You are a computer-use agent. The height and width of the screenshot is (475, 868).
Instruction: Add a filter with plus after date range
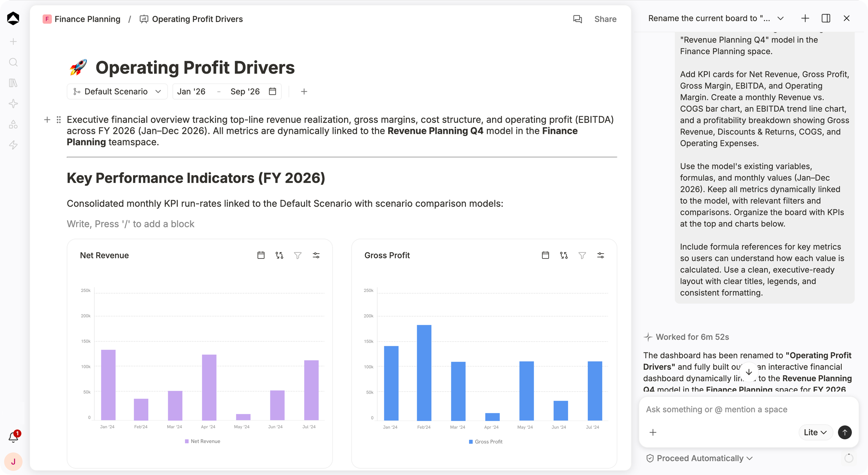point(304,91)
